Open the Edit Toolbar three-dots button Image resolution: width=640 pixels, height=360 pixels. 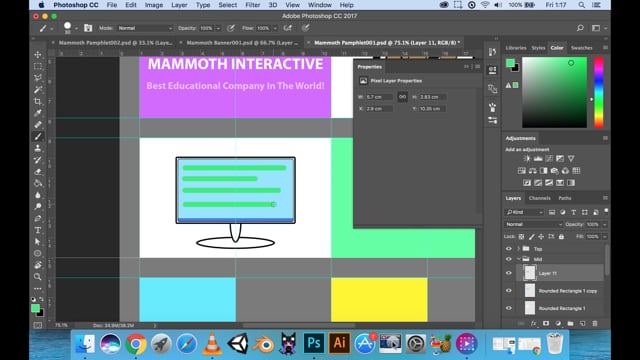pyautogui.click(x=38, y=289)
